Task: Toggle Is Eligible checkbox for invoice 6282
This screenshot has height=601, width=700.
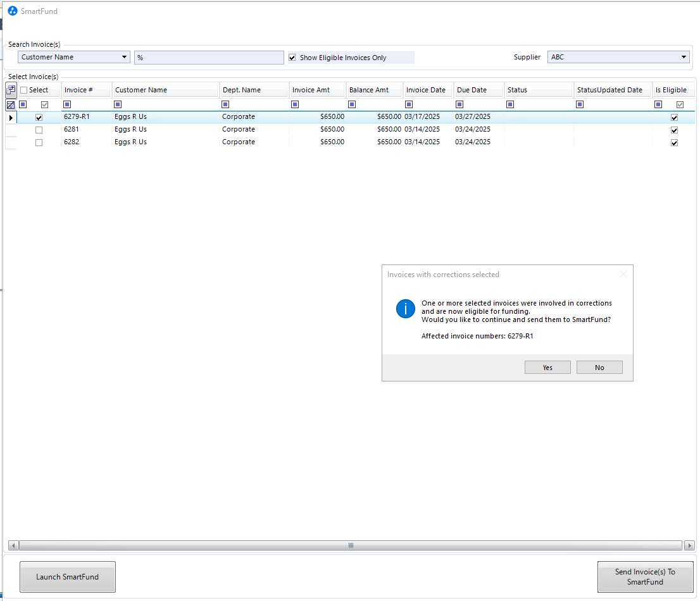Action: coord(675,143)
